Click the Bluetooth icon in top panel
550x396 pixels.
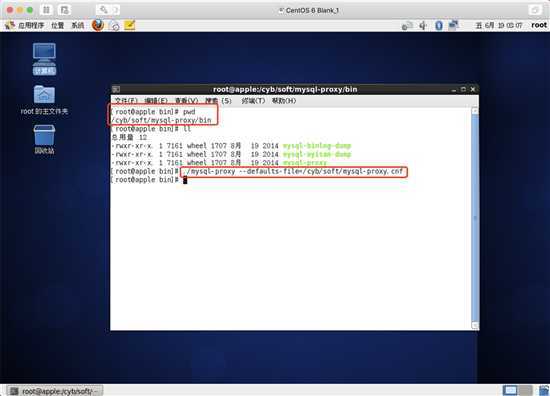(439, 25)
